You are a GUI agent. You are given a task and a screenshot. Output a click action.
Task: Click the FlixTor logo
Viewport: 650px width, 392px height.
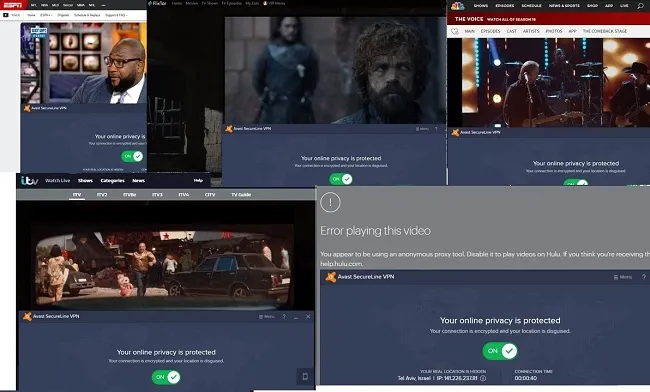click(x=158, y=3)
